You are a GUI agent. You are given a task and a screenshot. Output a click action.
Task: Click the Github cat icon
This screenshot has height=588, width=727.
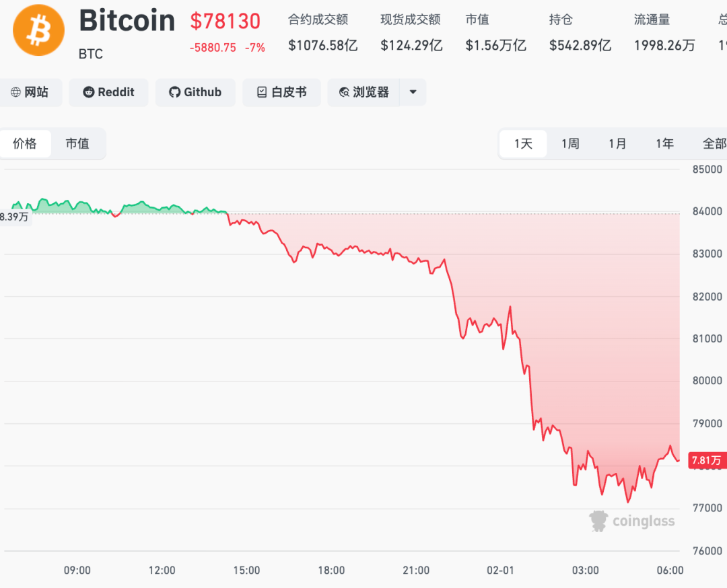175,92
